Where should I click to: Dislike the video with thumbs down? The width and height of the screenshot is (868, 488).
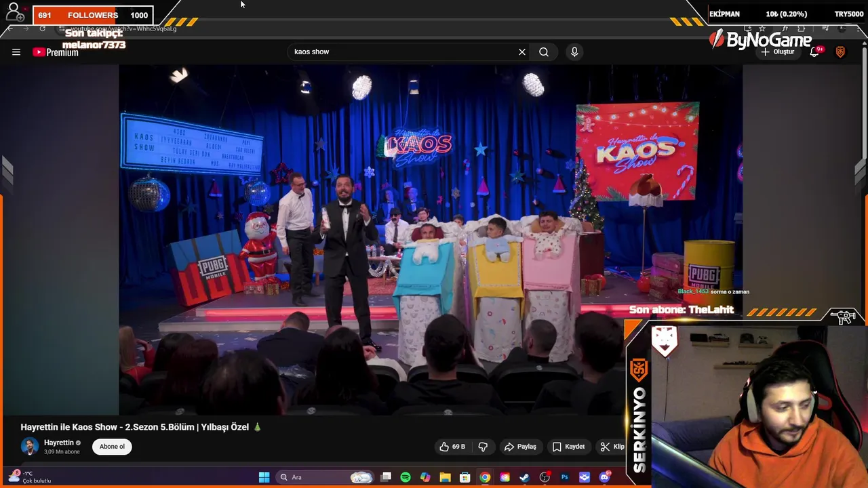click(483, 447)
